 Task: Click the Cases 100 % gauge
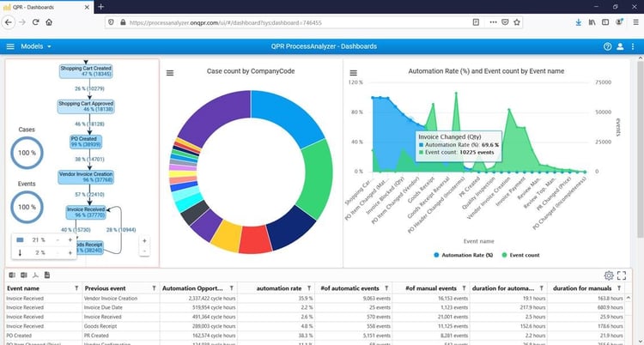point(27,153)
